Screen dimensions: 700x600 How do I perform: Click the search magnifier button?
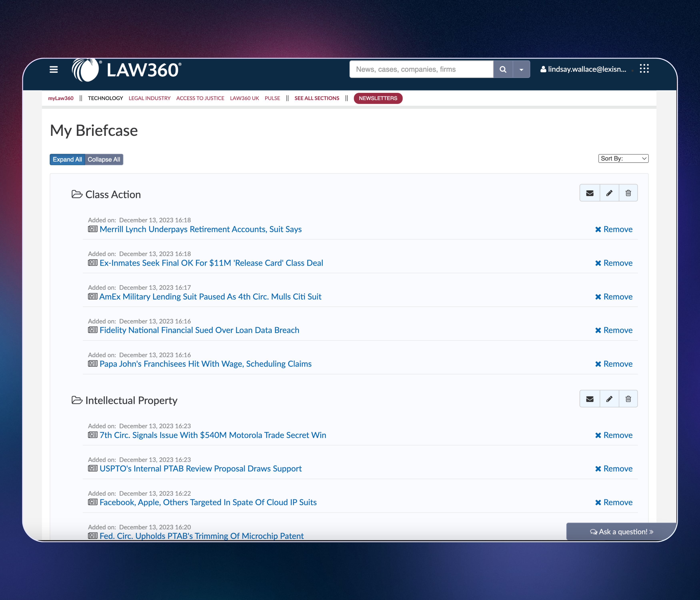503,69
